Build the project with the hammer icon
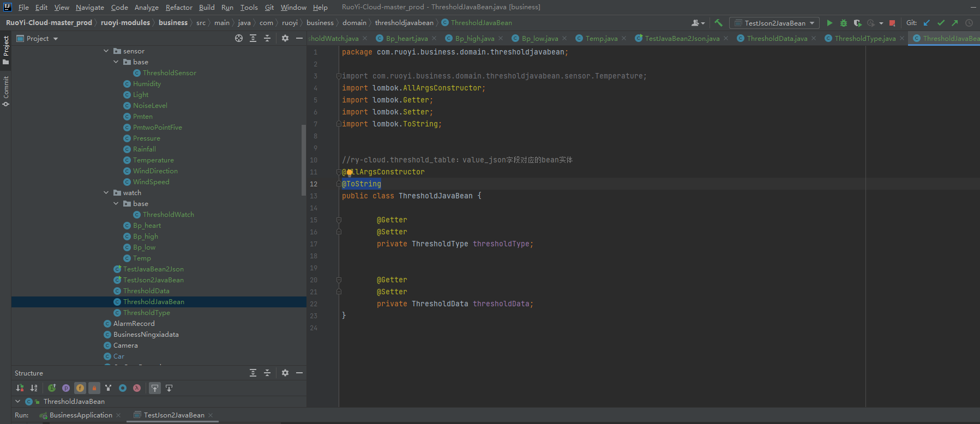980x424 pixels. 718,23
